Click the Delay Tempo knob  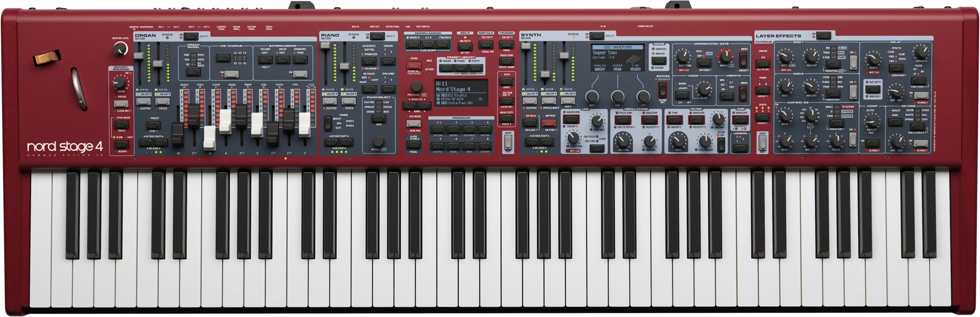pyautogui.click(x=873, y=59)
